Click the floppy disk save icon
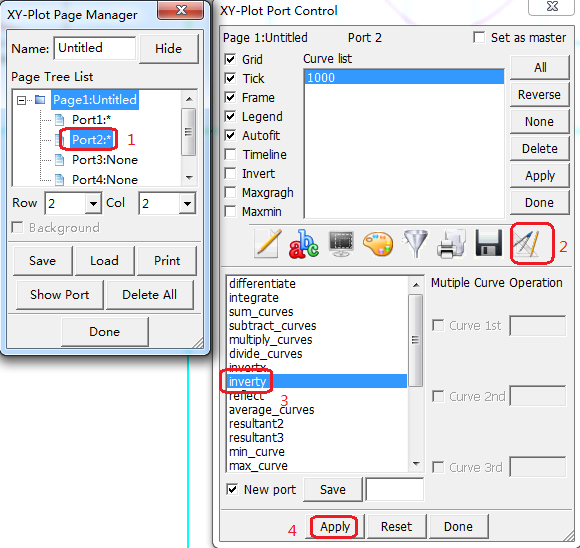Viewport: 580px width, 548px height. tap(489, 243)
